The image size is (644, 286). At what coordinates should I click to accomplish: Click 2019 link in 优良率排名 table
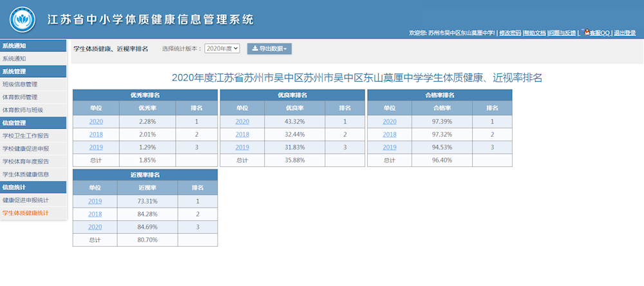pos(242,147)
